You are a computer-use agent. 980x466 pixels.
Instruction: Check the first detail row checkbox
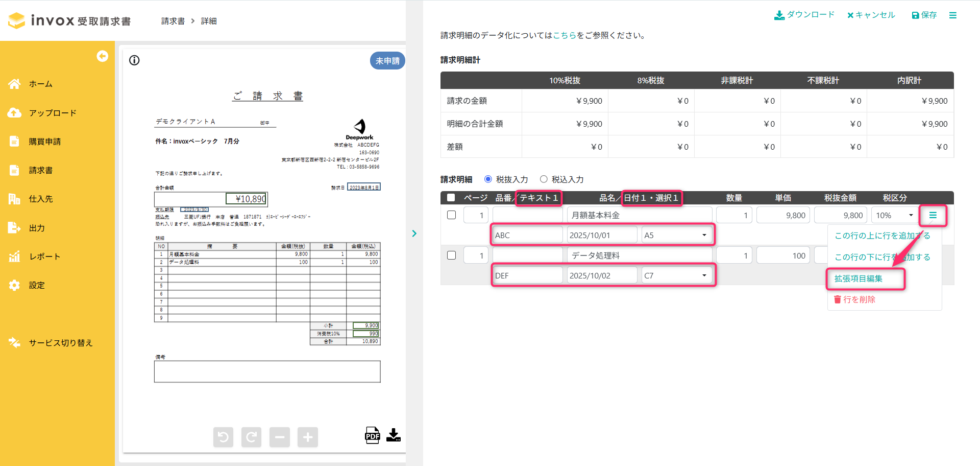(451, 215)
